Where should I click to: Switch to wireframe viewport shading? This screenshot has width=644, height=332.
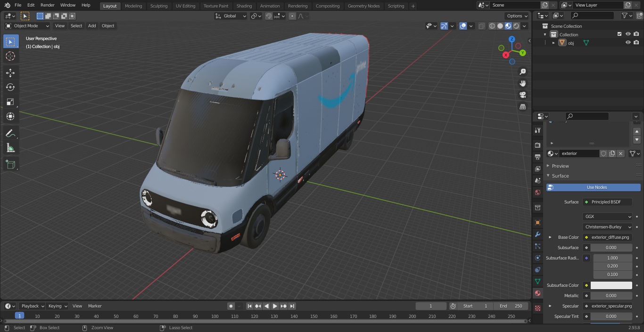pyautogui.click(x=492, y=26)
